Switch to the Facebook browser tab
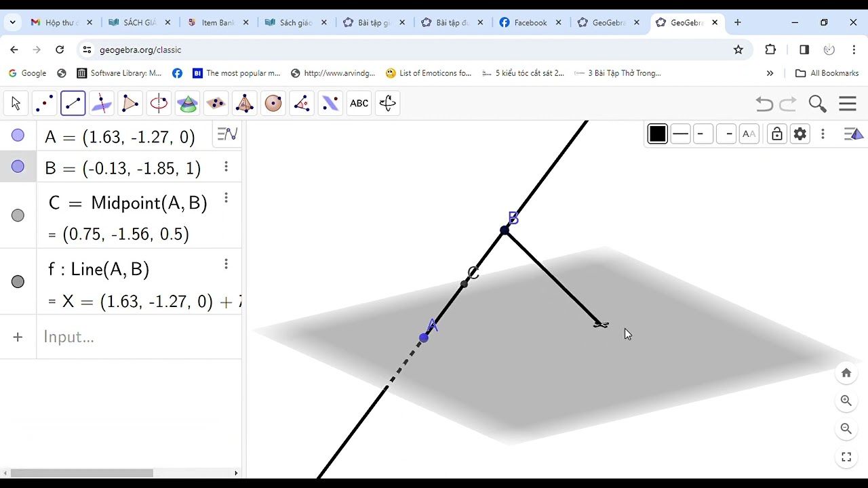Viewport: 868px width, 488px height. [x=530, y=22]
